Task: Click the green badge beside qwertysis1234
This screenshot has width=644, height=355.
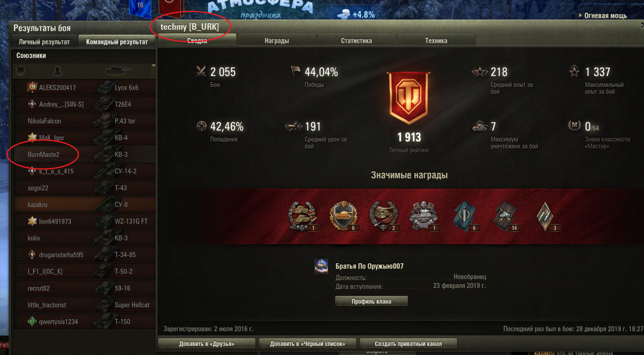Action: (33, 322)
